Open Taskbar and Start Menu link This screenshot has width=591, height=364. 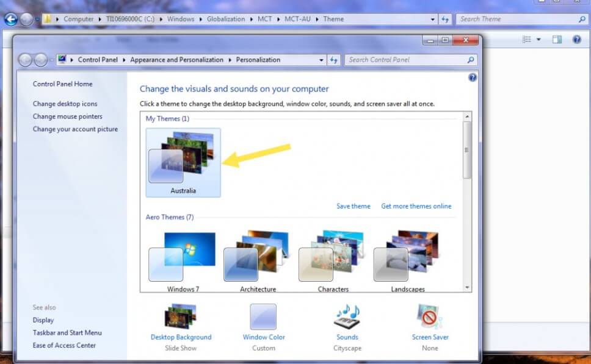(67, 333)
